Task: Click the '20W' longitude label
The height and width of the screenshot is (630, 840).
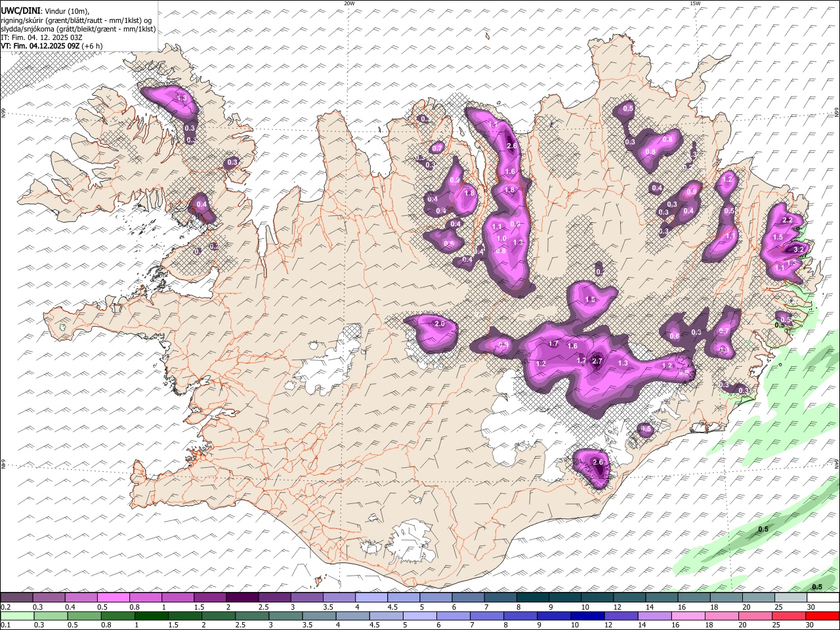Action: tap(349, 3)
